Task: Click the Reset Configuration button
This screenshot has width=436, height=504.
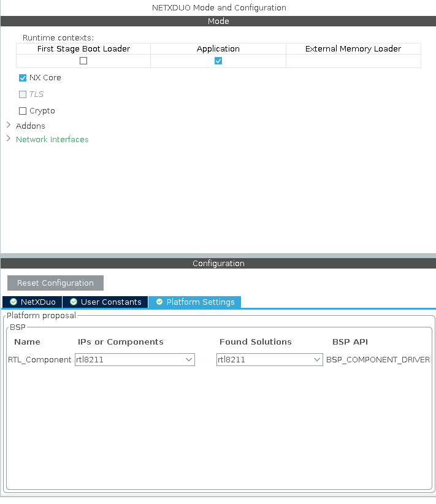Action: (x=55, y=283)
